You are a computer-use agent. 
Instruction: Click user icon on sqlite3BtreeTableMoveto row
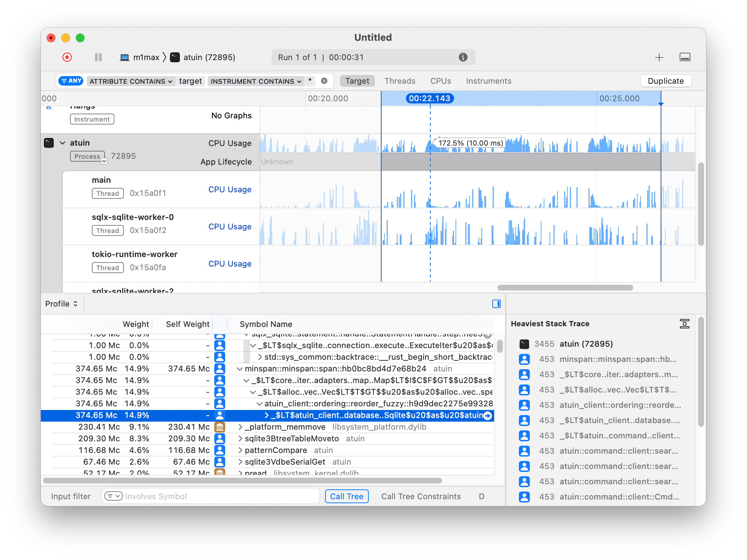point(219,438)
